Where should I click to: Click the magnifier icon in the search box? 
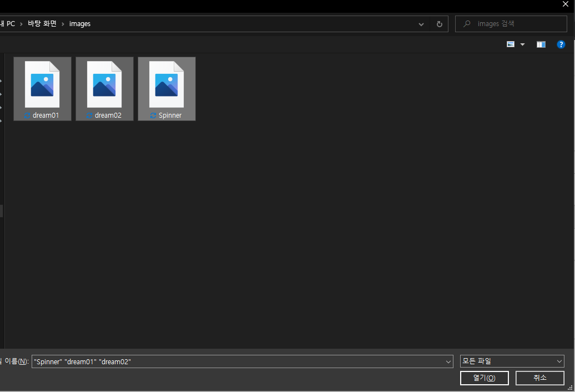pyautogui.click(x=466, y=24)
